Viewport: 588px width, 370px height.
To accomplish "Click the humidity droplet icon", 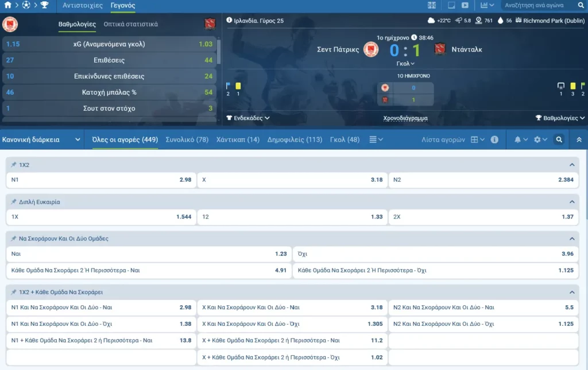I will click(x=500, y=21).
